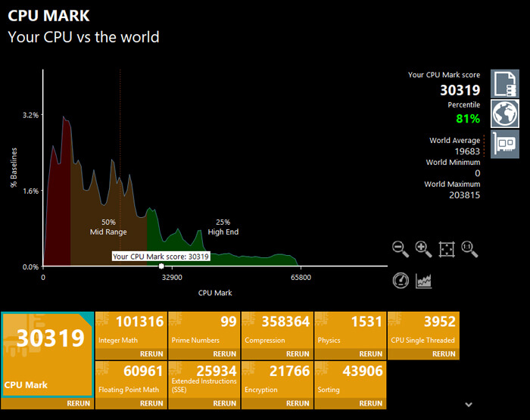Screen dimensions: 530x420
Task: Rerun the Physics benchmark
Action: (371, 353)
